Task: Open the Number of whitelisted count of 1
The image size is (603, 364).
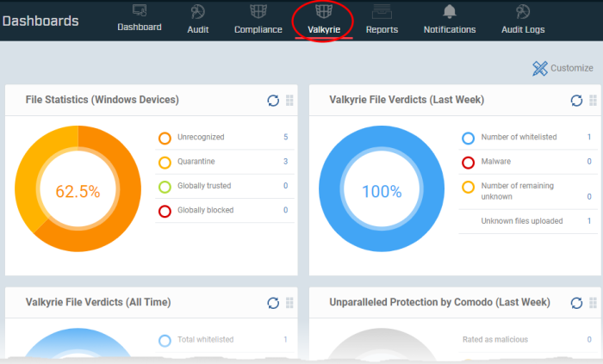Action: pos(589,137)
